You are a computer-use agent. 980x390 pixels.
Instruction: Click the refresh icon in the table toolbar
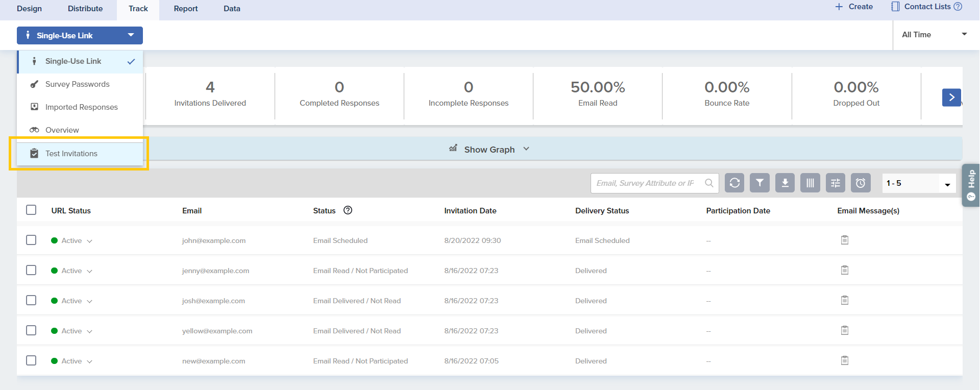(734, 183)
